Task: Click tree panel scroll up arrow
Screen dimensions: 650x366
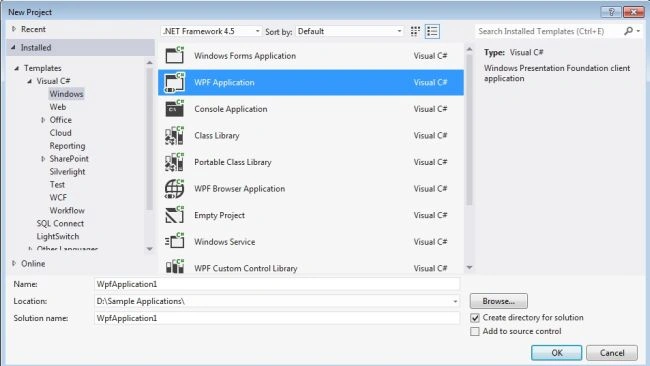Action: [150, 63]
